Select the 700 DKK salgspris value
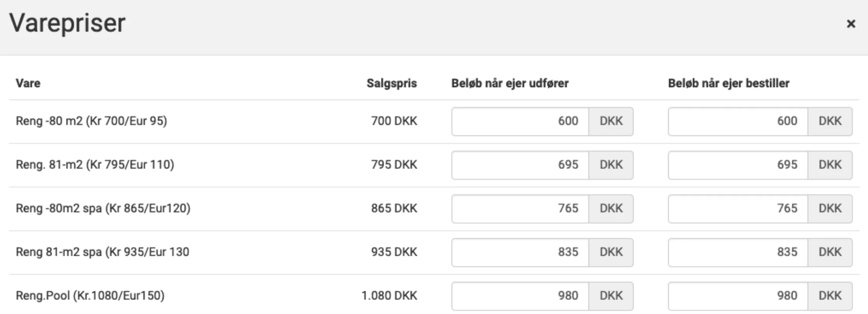Image resolution: width=868 pixels, height=314 pixels. (393, 121)
